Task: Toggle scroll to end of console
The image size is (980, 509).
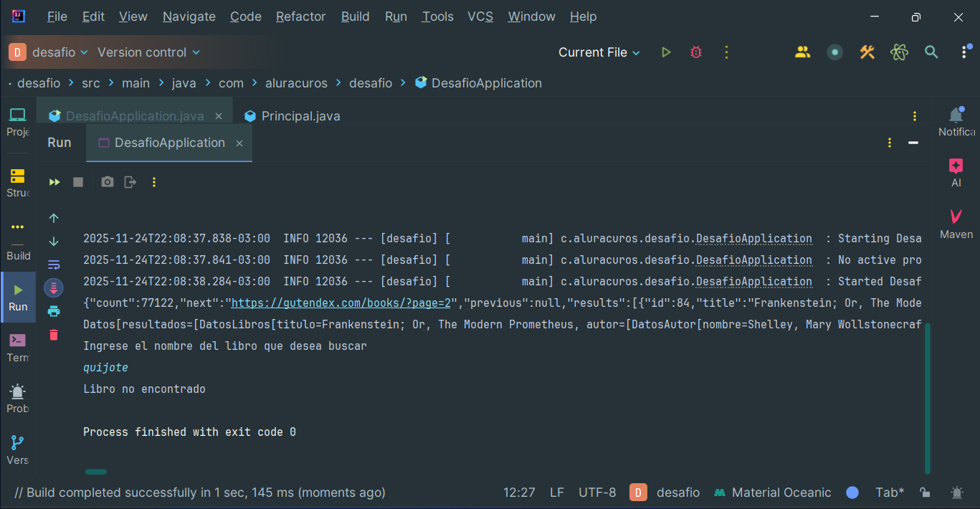Action: tap(54, 288)
